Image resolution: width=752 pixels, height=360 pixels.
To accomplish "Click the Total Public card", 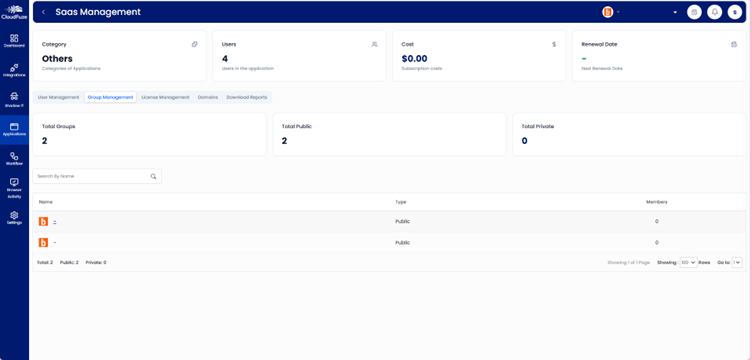I will (389, 134).
